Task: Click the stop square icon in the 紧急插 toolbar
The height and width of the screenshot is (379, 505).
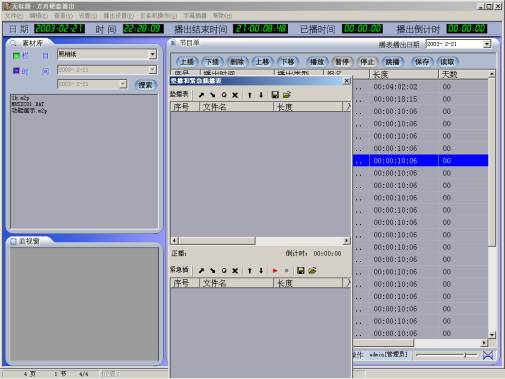Action: click(x=286, y=271)
